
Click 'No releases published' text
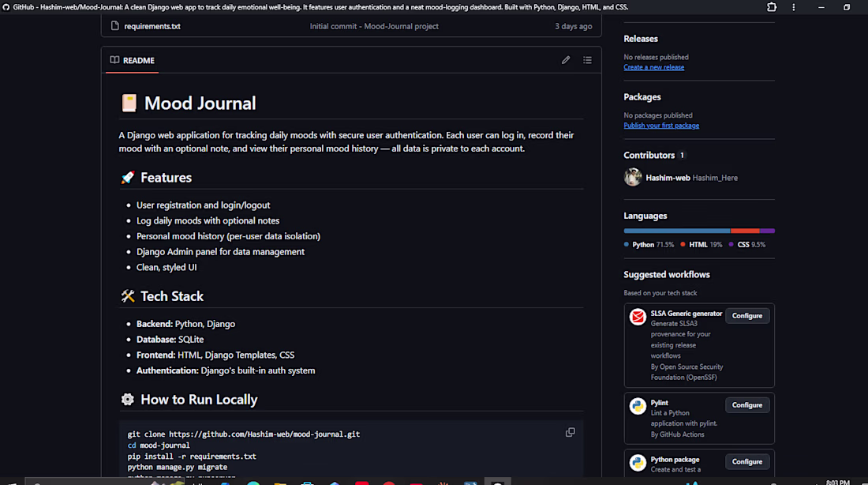click(x=656, y=57)
